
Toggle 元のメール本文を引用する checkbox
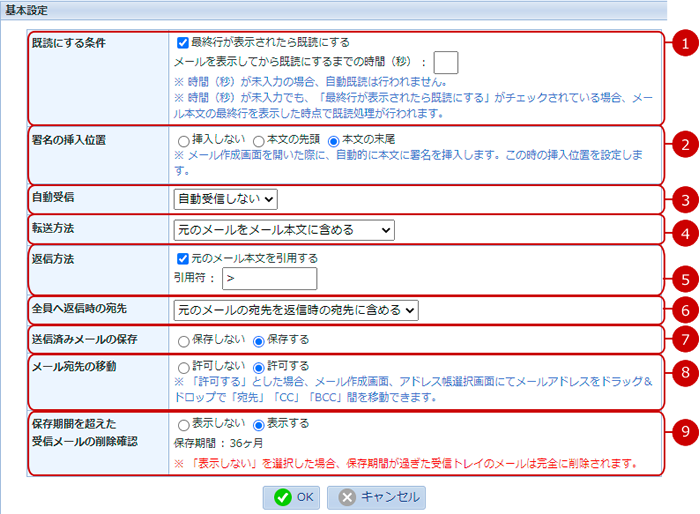183,259
